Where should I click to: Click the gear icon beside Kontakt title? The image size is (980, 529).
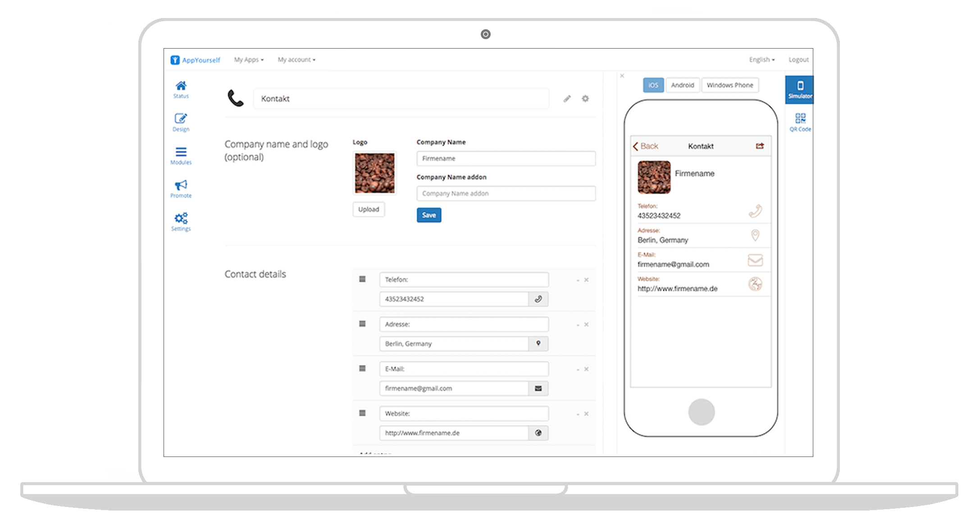pyautogui.click(x=585, y=99)
